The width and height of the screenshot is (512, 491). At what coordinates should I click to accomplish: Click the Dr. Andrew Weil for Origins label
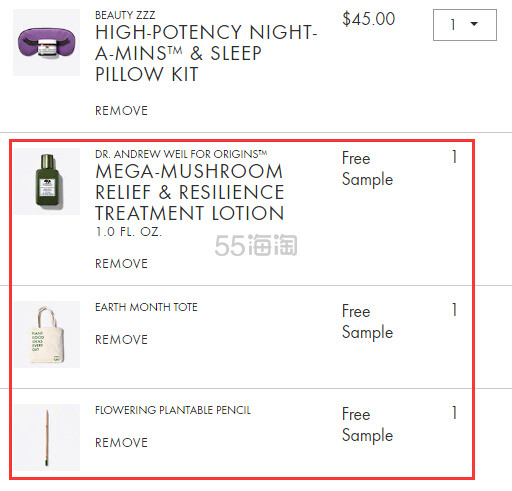point(181,154)
